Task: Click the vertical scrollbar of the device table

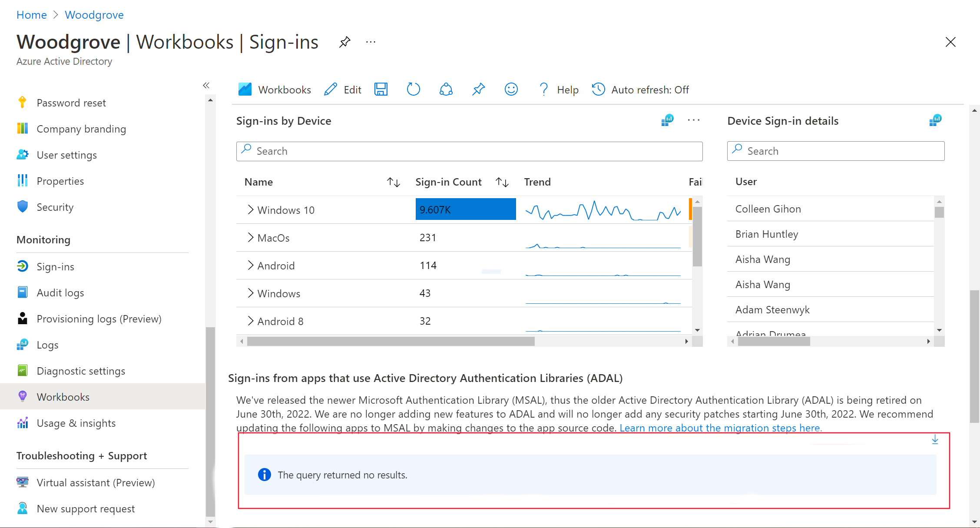Action: pyautogui.click(x=697, y=236)
